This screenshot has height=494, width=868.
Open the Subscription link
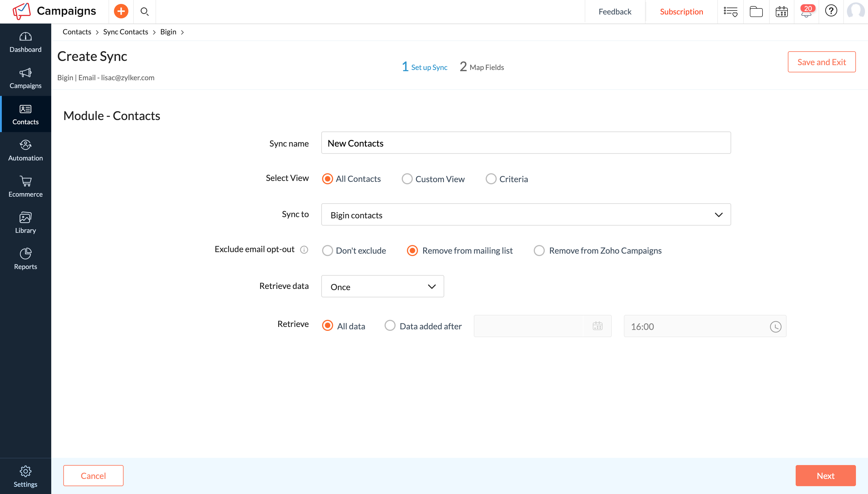point(681,11)
